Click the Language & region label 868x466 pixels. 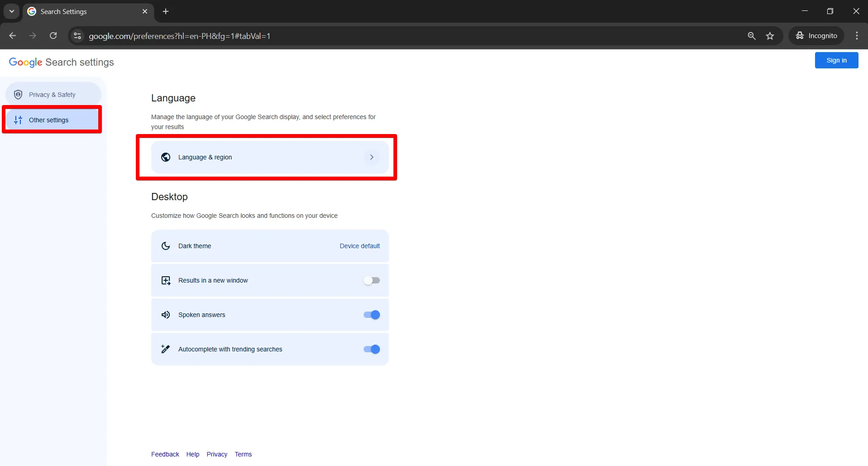click(205, 157)
